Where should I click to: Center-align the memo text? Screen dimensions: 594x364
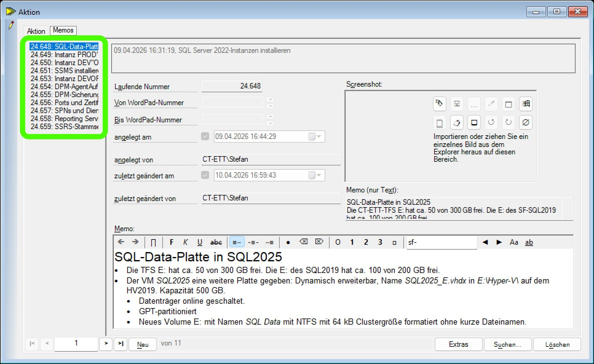click(253, 242)
